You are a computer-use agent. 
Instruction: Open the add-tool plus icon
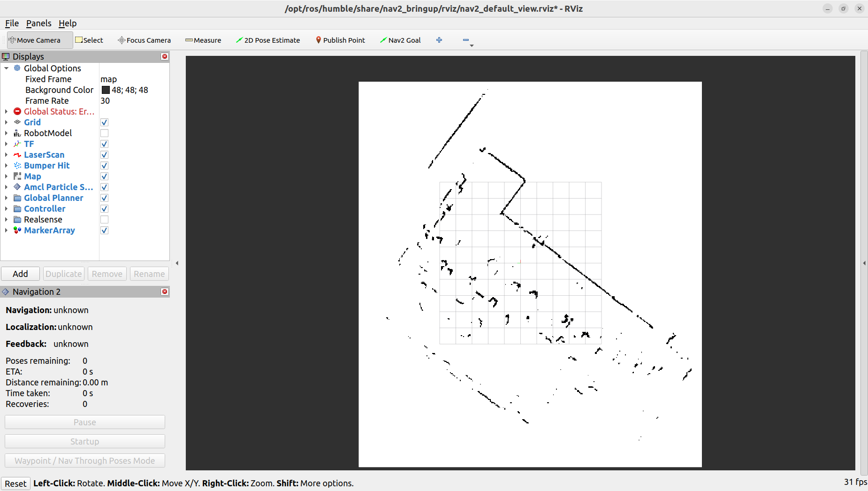pos(439,40)
